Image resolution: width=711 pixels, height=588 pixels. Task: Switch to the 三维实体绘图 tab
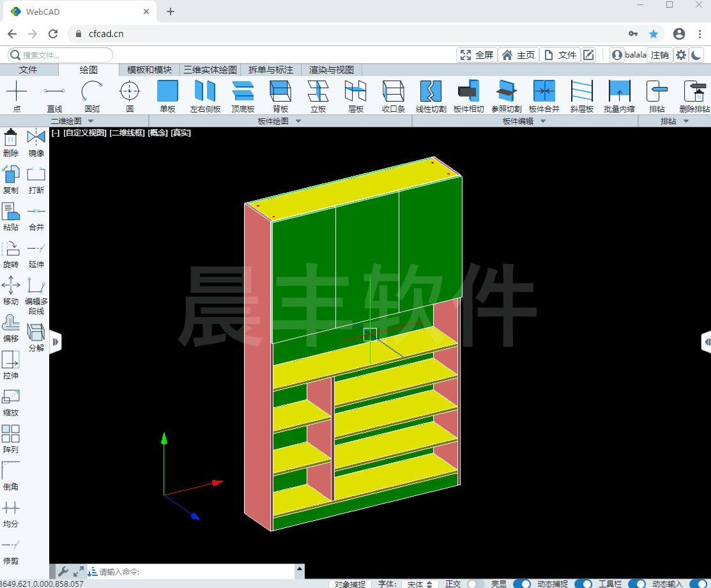click(210, 70)
